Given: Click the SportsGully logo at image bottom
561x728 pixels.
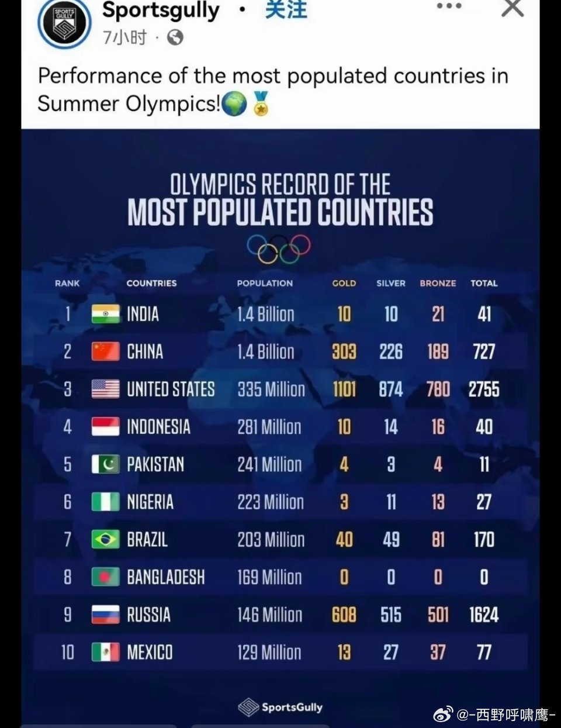Looking at the screenshot, I should pyautogui.click(x=280, y=707).
